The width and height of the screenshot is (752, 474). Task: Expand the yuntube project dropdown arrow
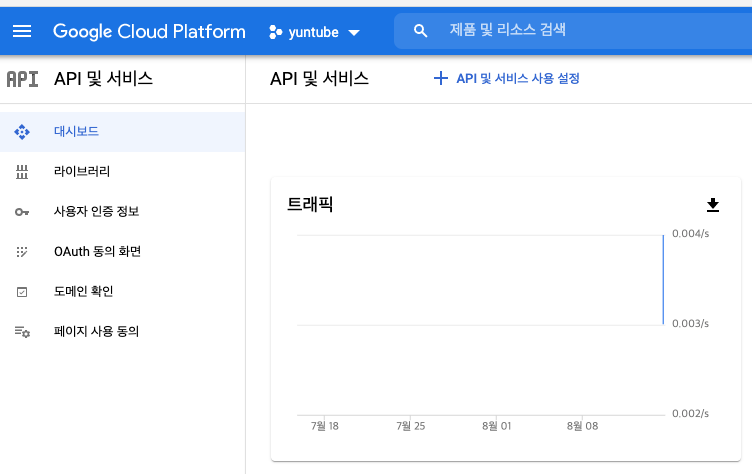click(354, 33)
